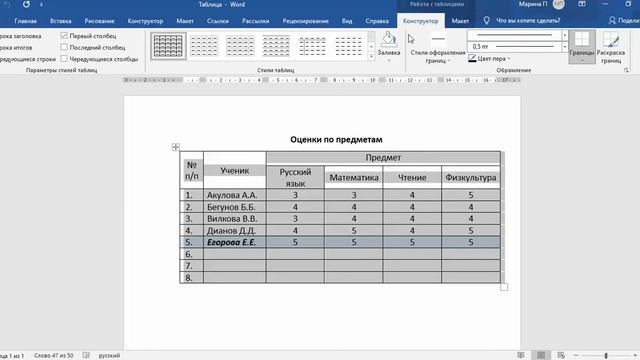Image resolution: width=640 pixels, height=360 pixels.
Task: Click the table move handle icon
Action: tap(176, 147)
